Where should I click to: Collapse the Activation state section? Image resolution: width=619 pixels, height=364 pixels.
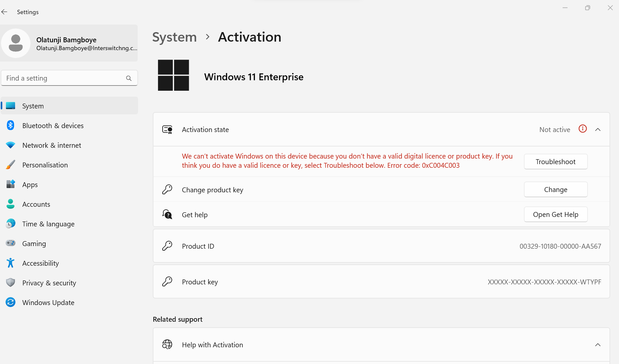coord(598,130)
